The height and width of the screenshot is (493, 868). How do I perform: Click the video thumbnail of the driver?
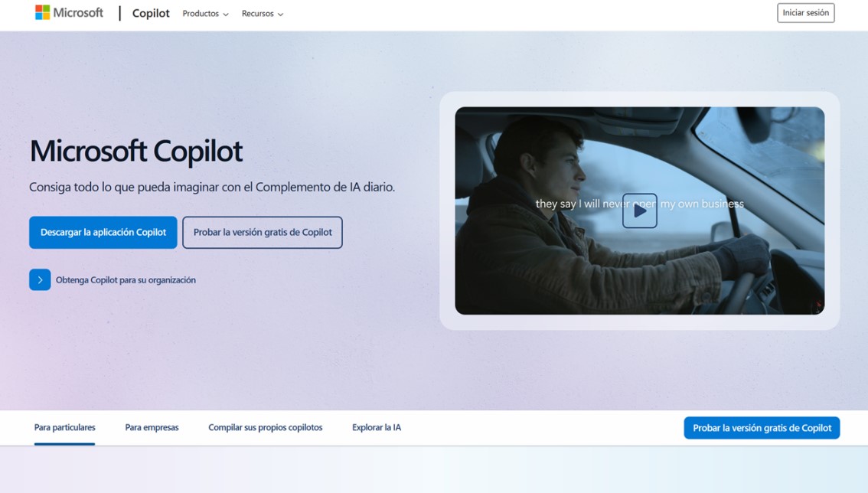[x=640, y=211]
